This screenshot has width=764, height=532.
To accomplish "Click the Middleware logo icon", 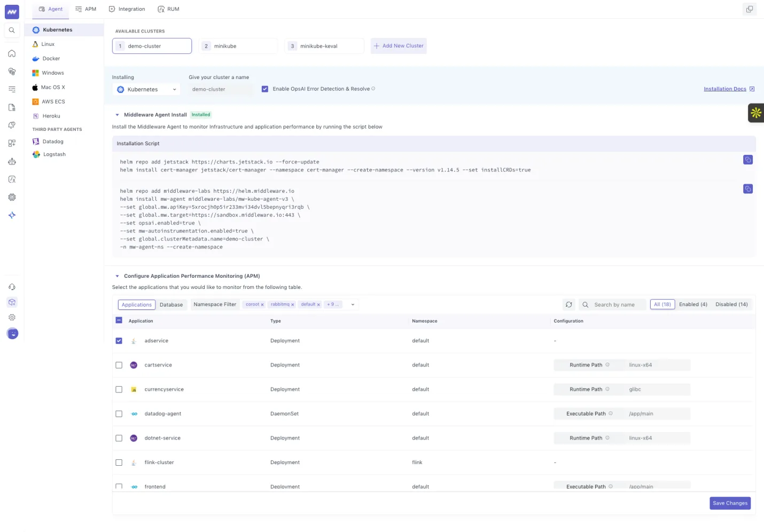I will click(x=12, y=12).
